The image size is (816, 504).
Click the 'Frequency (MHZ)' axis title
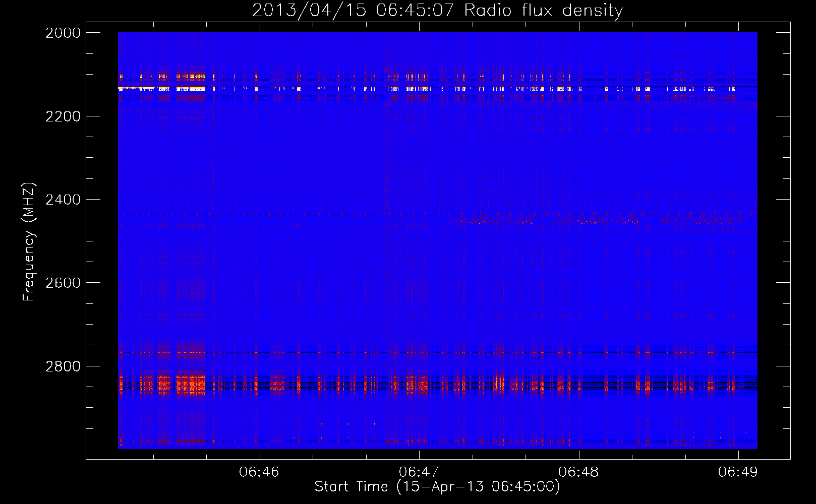(29, 241)
